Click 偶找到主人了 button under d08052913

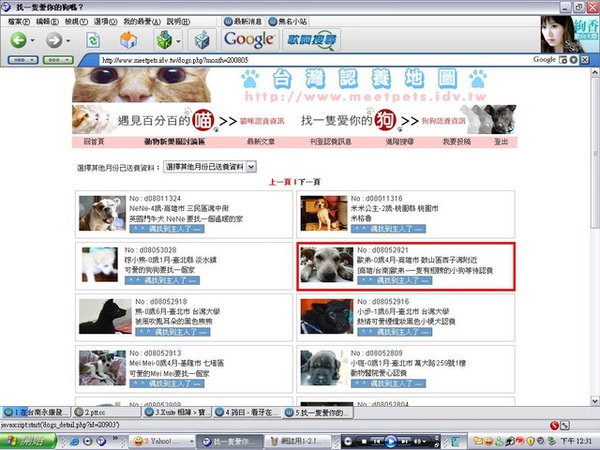coord(167,383)
